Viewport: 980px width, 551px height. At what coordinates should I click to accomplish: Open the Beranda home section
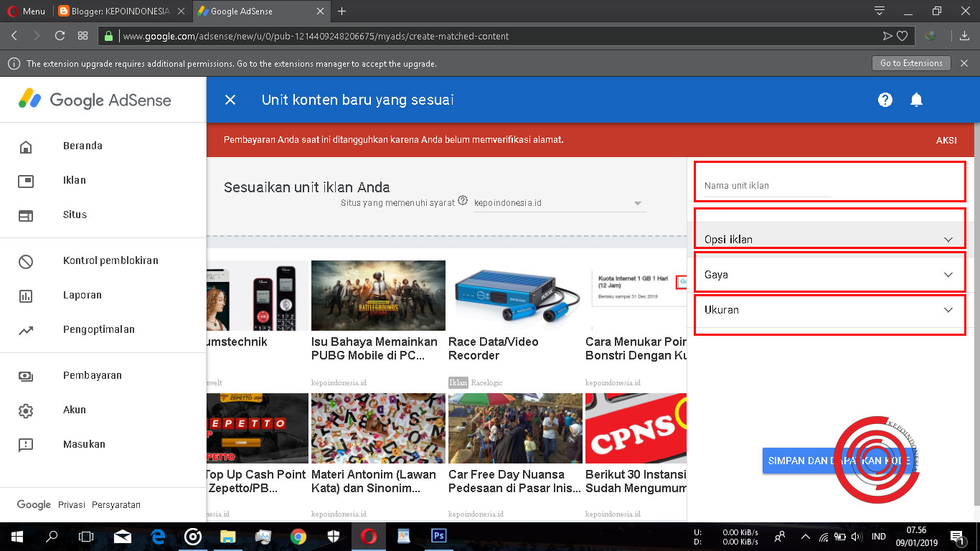coord(27,146)
